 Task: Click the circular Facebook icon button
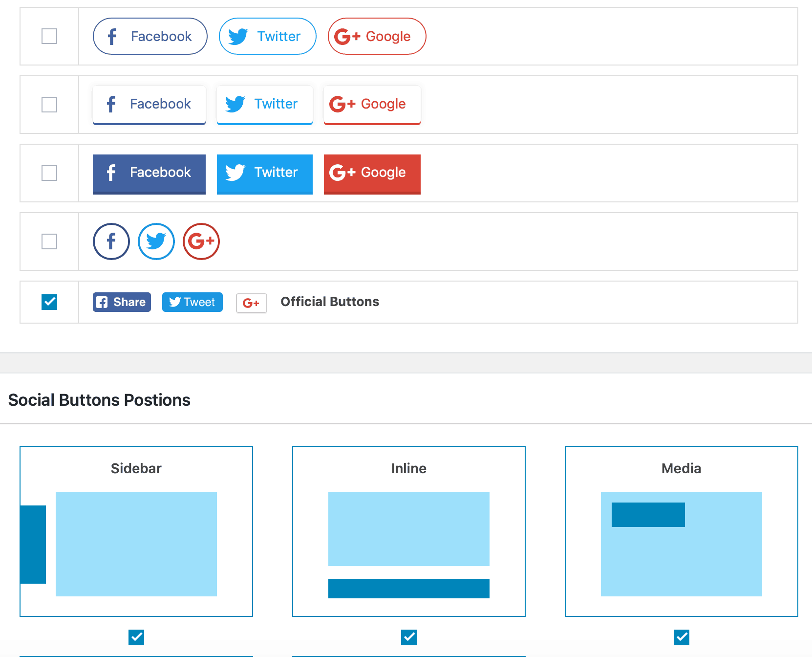click(x=111, y=241)
